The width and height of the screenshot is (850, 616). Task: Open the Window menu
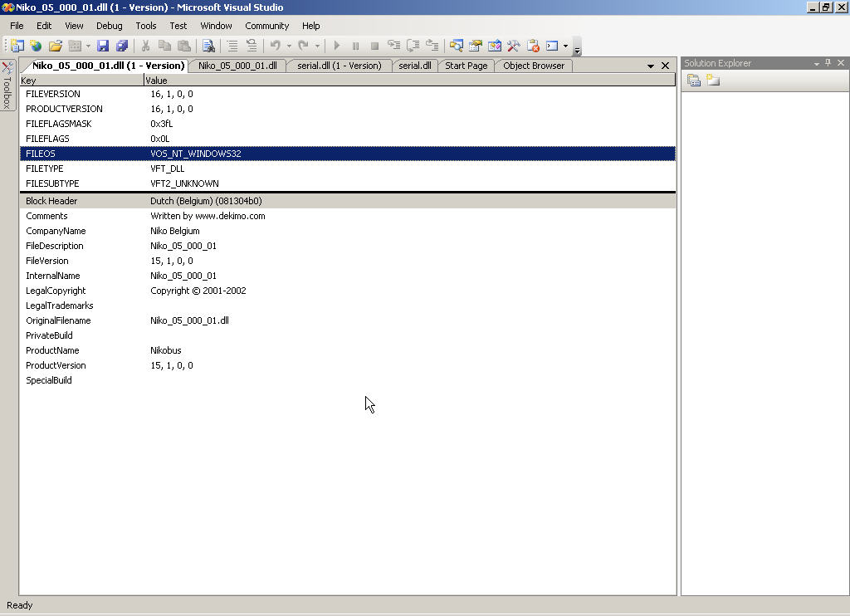217,26
